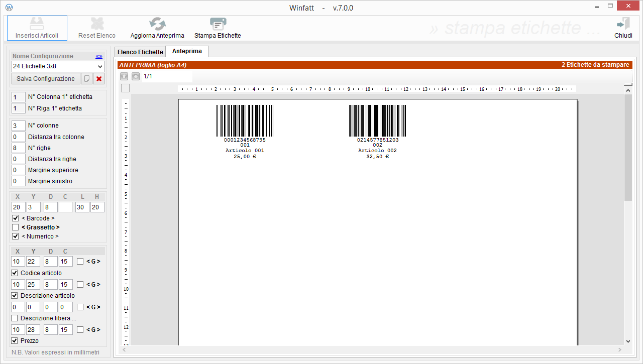Click the horizontal scroll right arrow
643x364 pixels.
click(620, 349)
